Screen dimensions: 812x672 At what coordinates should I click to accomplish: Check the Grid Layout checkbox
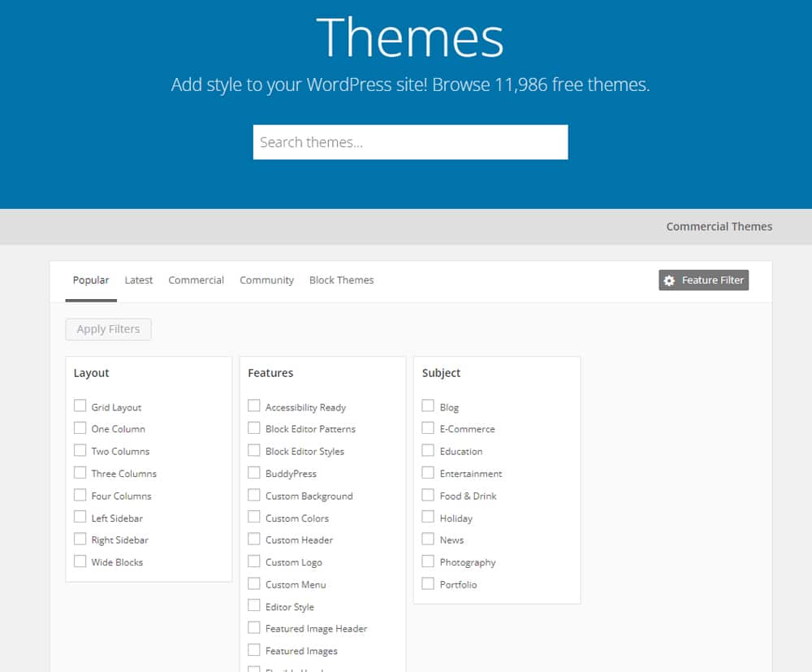click(80, 405)
